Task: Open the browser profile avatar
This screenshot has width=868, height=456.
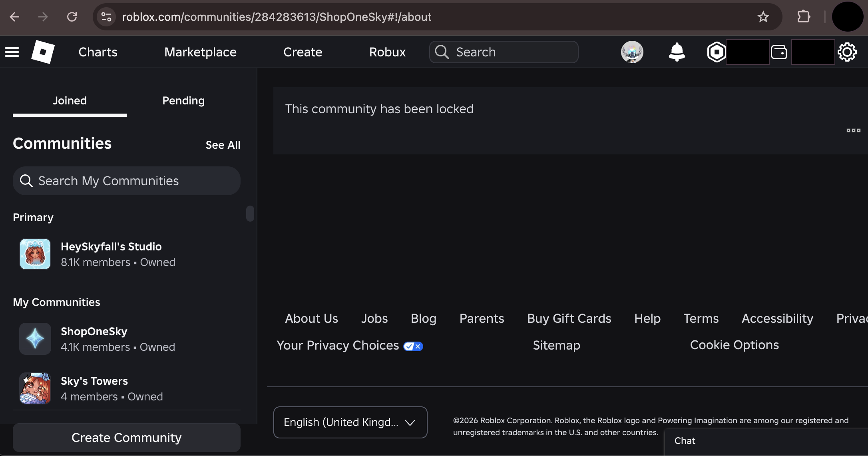Action: 847,17
